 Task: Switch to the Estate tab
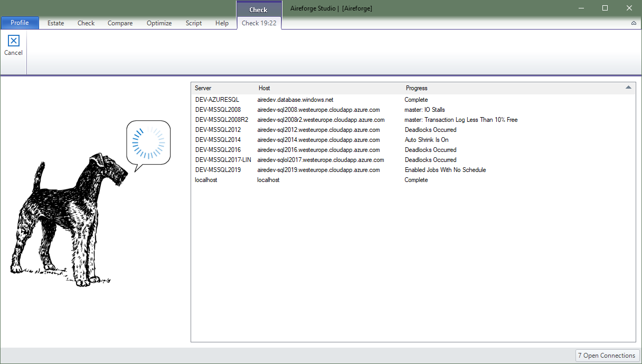pyautogui.click(x=55, y=23)
